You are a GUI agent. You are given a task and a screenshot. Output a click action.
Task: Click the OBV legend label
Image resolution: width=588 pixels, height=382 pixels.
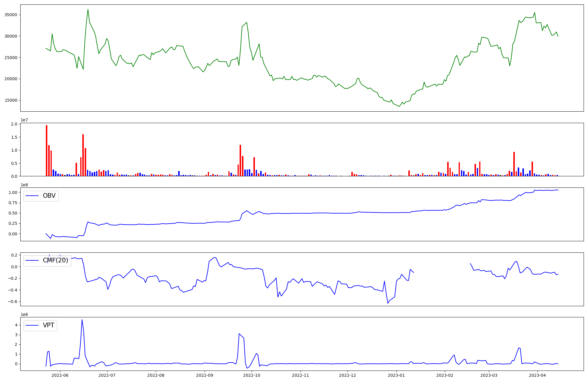[49, 196]
